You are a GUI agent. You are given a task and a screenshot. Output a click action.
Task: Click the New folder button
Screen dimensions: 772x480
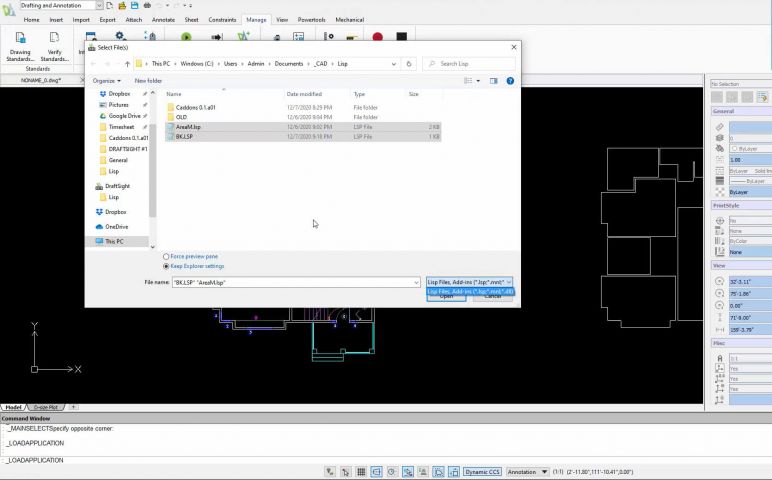[148, 81]
